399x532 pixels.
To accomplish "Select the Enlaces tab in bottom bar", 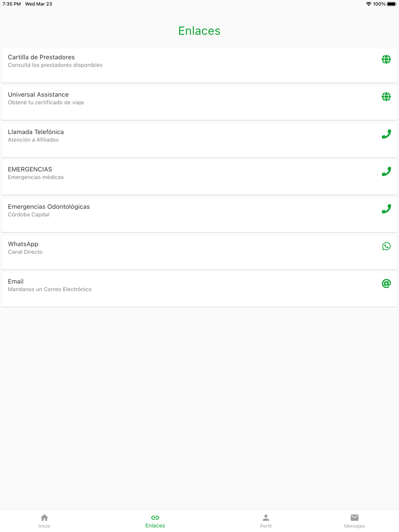I will pos(155,521).
